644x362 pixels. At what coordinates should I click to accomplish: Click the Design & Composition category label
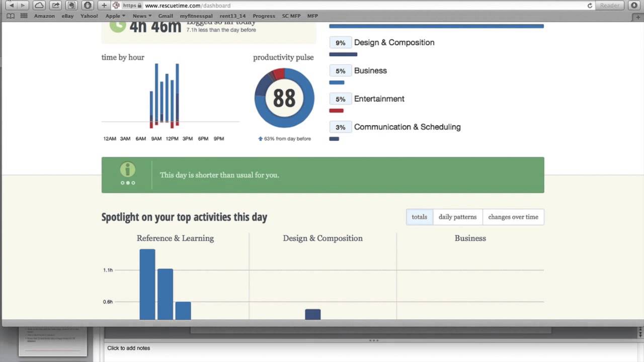(x=394, y=43)
